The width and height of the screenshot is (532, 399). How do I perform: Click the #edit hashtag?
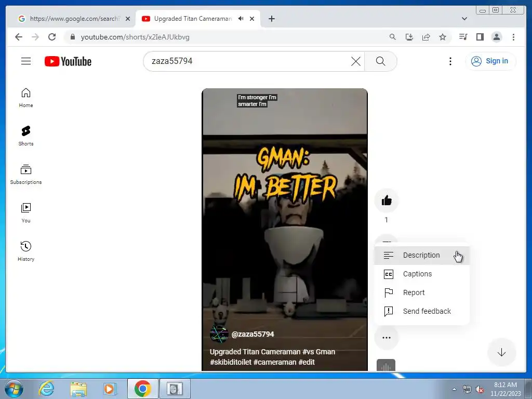[307, 362]
